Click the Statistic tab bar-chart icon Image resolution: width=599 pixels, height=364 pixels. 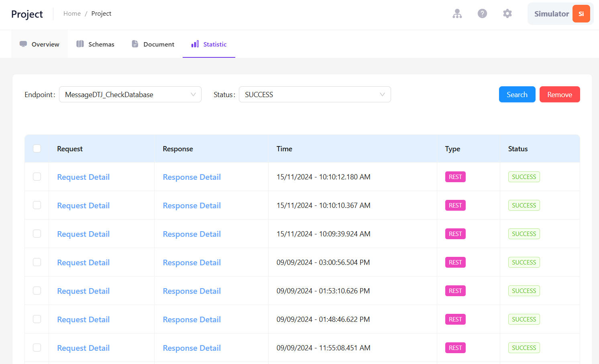[x=195, y=44]
